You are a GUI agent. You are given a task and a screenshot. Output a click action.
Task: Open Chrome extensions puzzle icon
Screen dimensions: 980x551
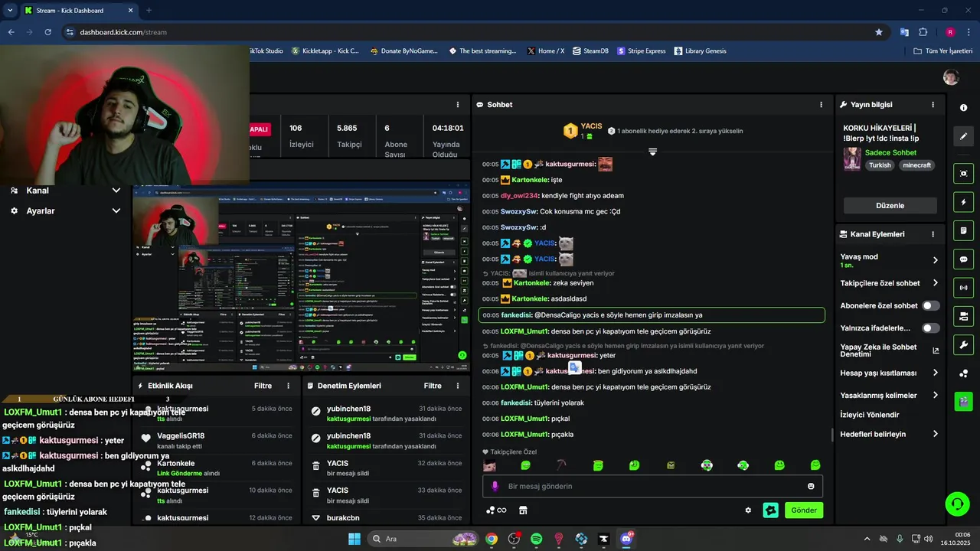[x=923, y=32]
